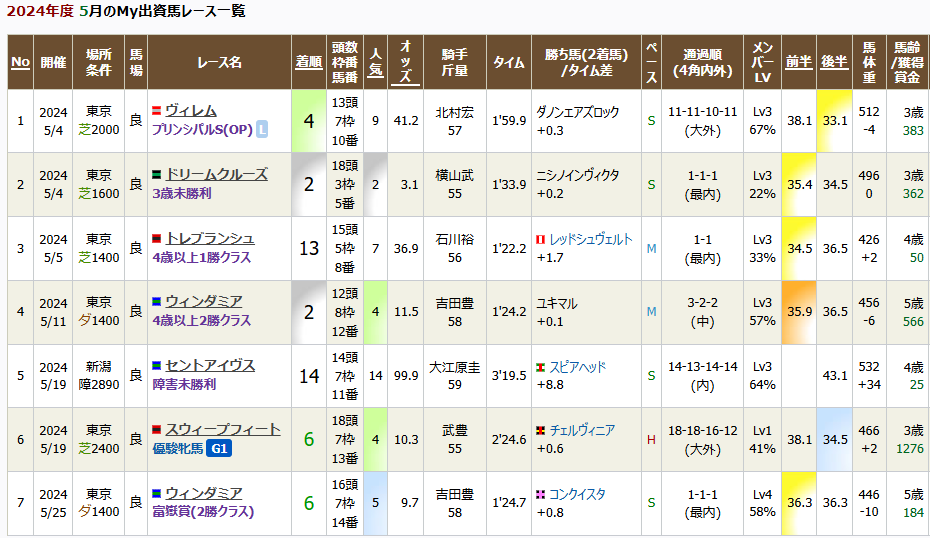
Task: Click the silk icon beside ドリームクルーズ
Action: (x=156, y=175)
